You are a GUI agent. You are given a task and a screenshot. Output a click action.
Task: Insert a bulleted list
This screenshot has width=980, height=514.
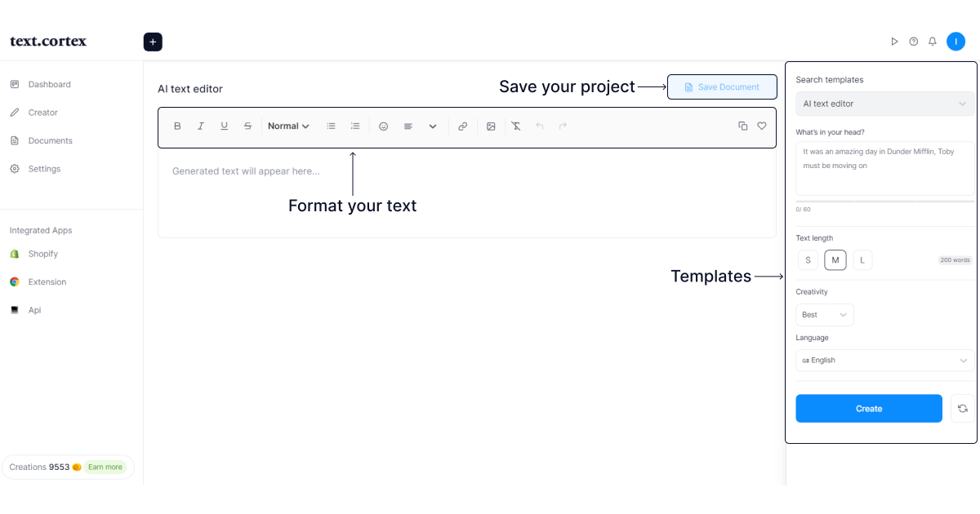(331, 126)
